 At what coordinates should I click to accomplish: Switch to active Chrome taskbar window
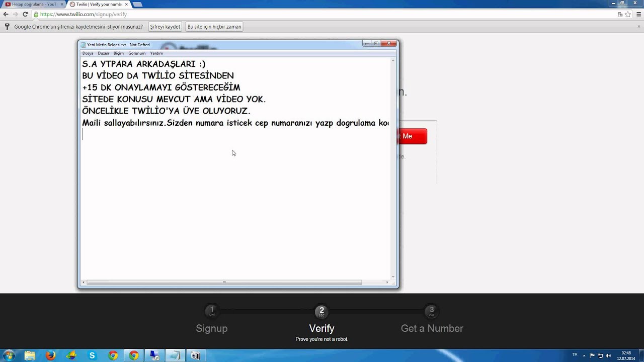(133, 355)
